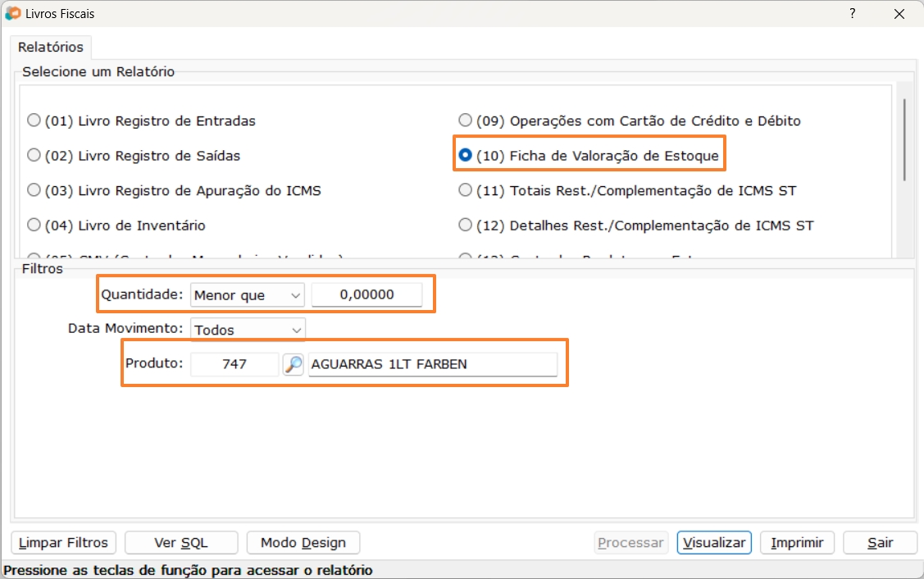Click the help question mark icon
This screenshot has width=924, height=579.
pyautogui.click(x=853, y=13)
